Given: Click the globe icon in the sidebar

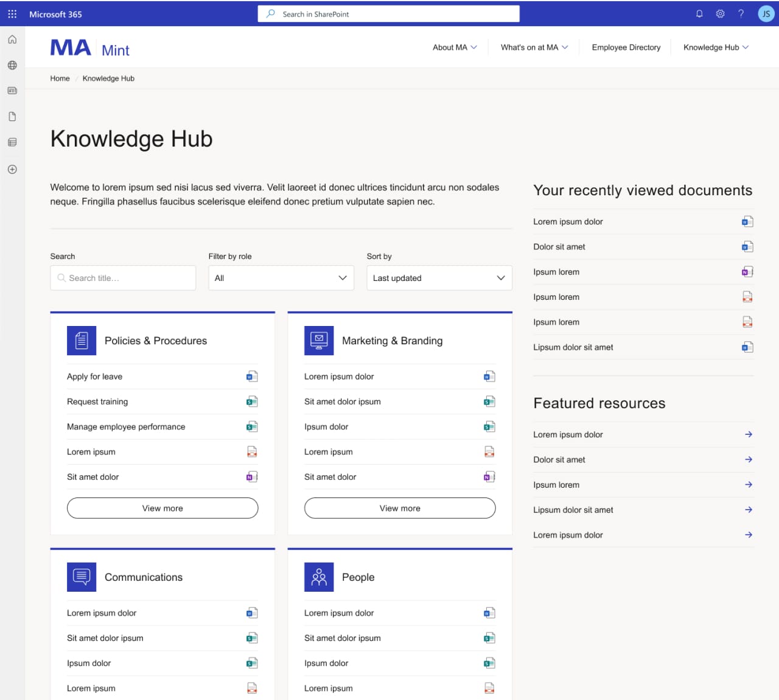Looking at the screenshot, I should 12,65.
